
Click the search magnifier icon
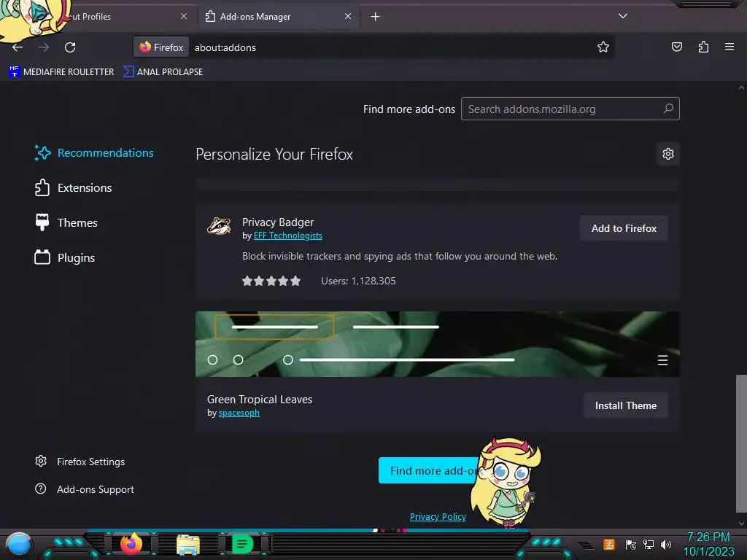[668, 109]
